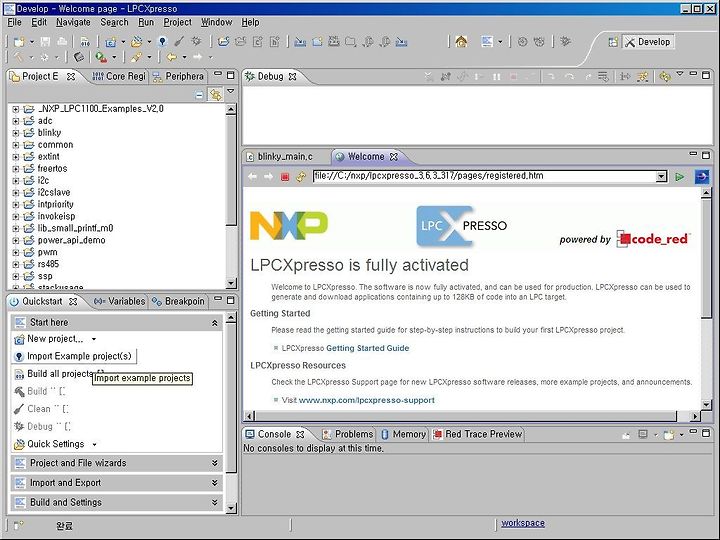Minimize the Debug view panel
This screenshot has width=720, height=540.
(x=693, y=74)
